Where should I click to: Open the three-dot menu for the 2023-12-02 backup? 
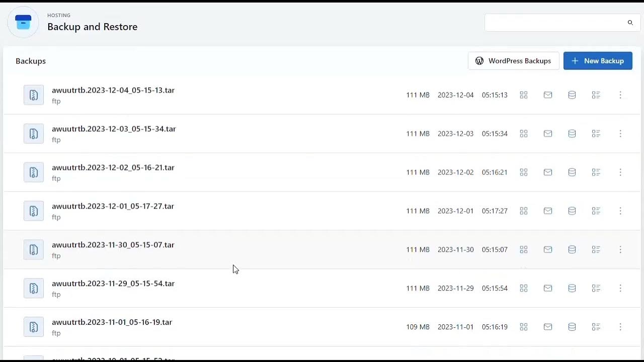[x=620, y=172]
